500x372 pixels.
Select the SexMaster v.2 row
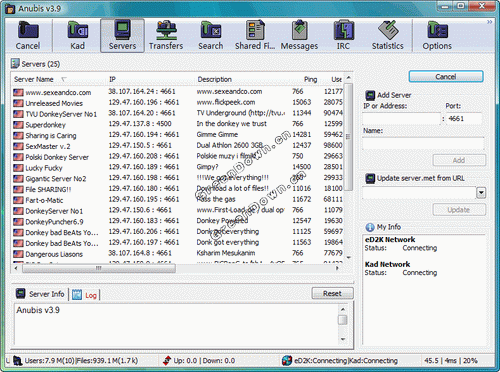(178, 146)
